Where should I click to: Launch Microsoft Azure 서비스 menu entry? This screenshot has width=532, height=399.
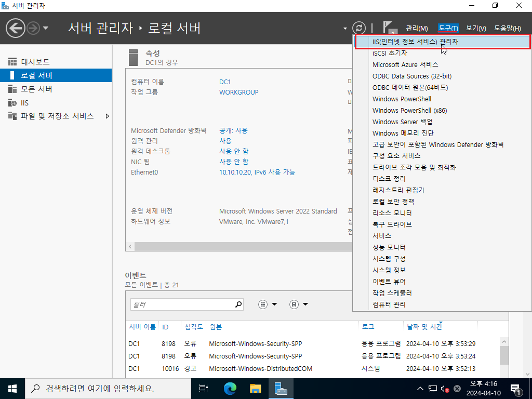(x=443, y=65)
